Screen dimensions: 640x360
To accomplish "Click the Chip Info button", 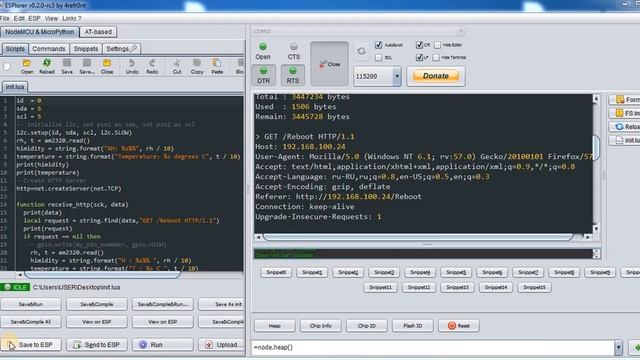I will tap(320, 325).
